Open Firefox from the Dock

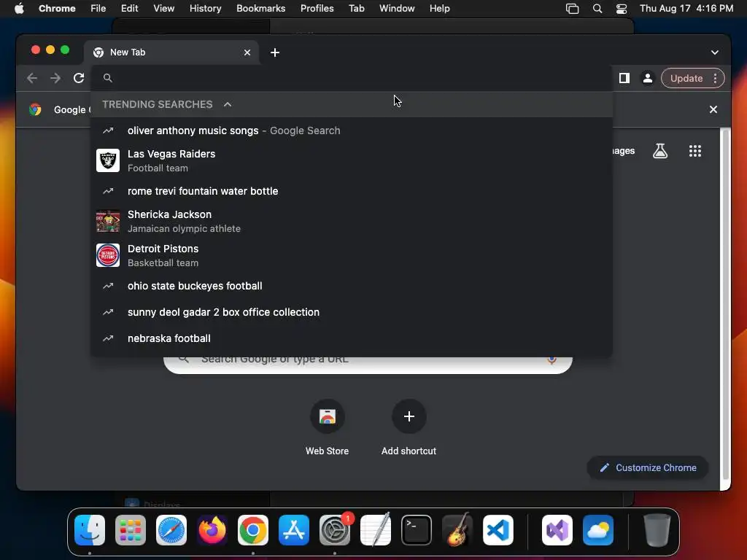coord(212,530)
